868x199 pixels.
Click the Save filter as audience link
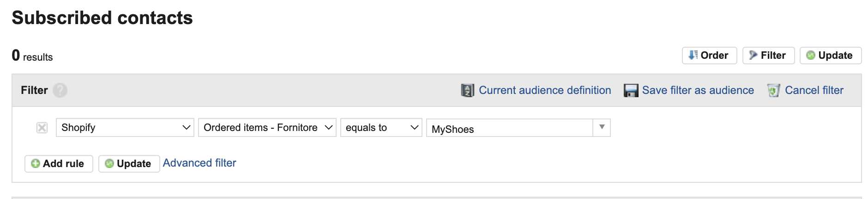tap(698, 90)
